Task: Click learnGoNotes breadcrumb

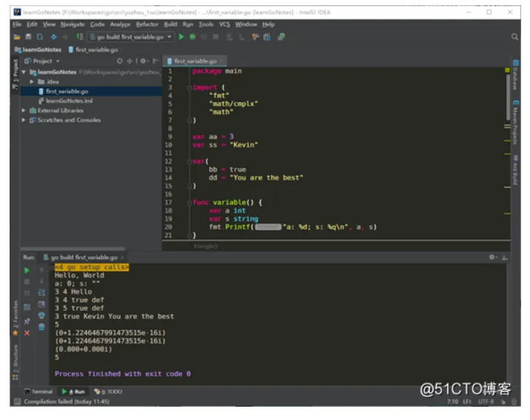Action: 38,49
